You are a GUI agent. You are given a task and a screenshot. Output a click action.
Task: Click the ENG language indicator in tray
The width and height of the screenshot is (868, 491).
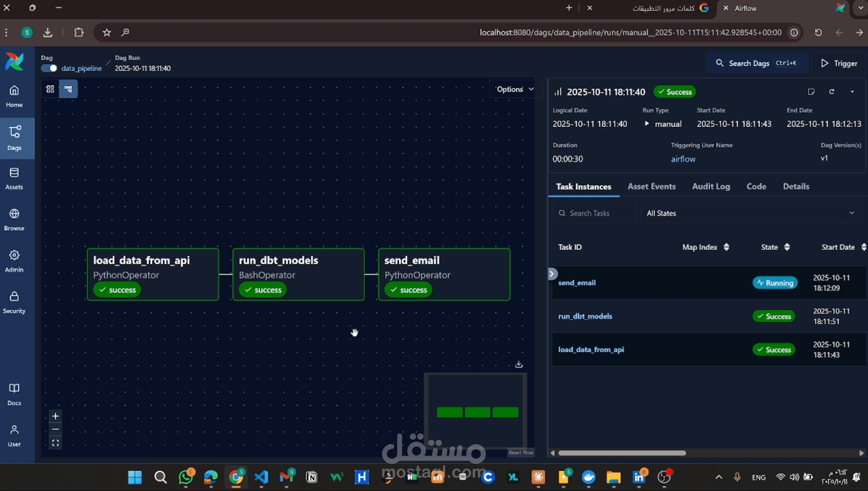(x=758, y=477)
